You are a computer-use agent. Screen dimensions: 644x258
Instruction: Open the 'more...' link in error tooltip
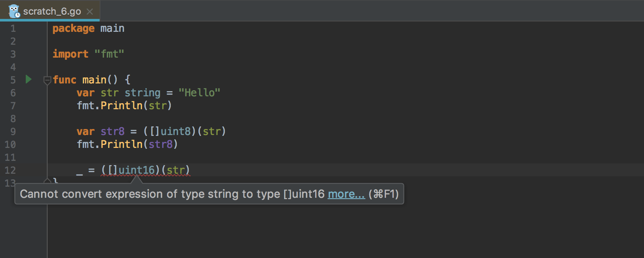point(346,194)
